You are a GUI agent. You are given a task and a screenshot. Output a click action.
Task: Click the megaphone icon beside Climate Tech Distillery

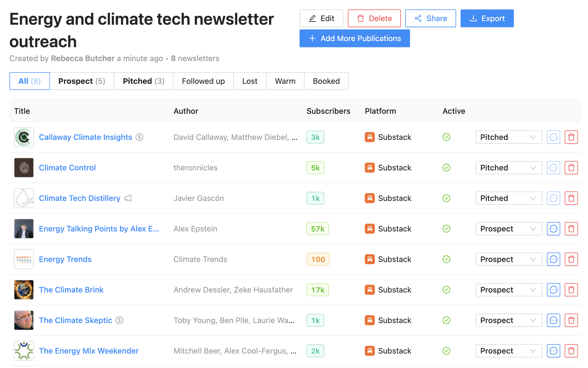pyautogui.click(x=128, y=198)
